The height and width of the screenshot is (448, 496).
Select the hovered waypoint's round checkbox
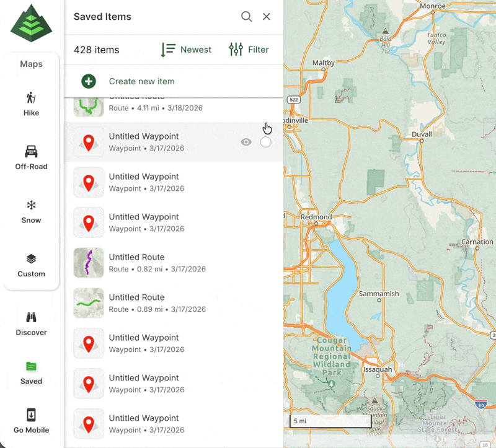266,142
